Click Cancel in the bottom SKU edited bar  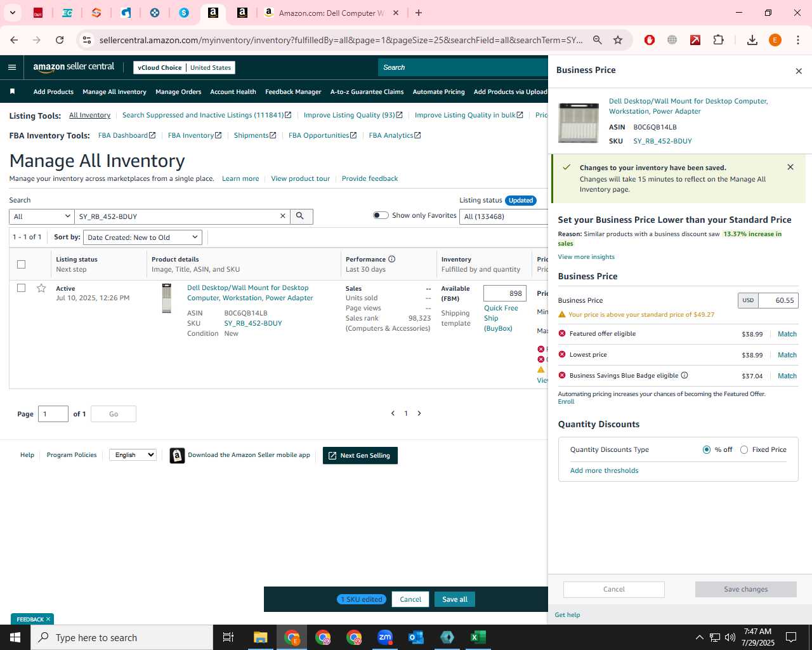[x=410, y=599]
